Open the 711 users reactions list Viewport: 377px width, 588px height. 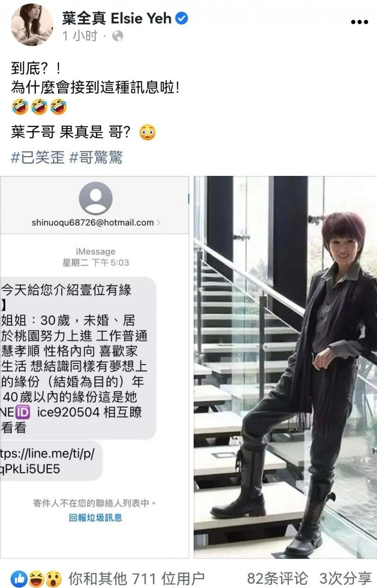[136, 579]
